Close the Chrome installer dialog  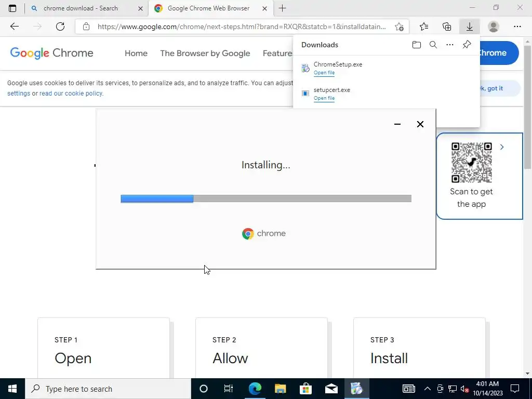point(420,124)
